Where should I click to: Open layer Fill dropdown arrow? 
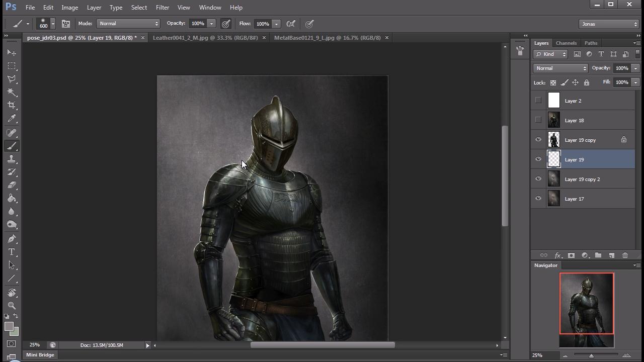click(x=635, y=82)
